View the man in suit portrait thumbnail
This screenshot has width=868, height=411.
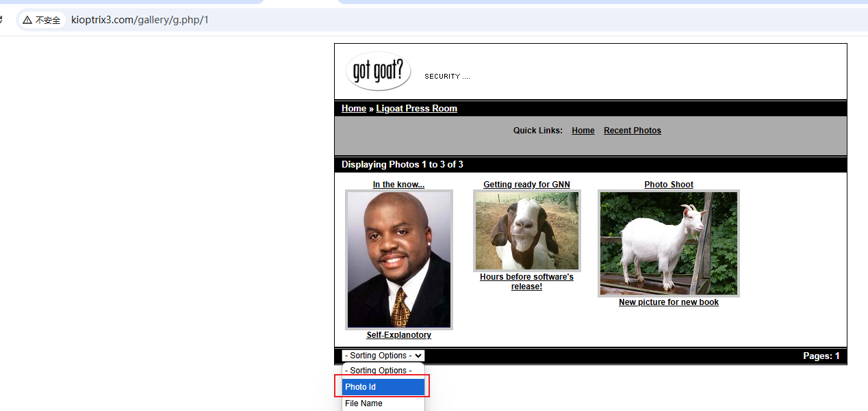[399, 260]
